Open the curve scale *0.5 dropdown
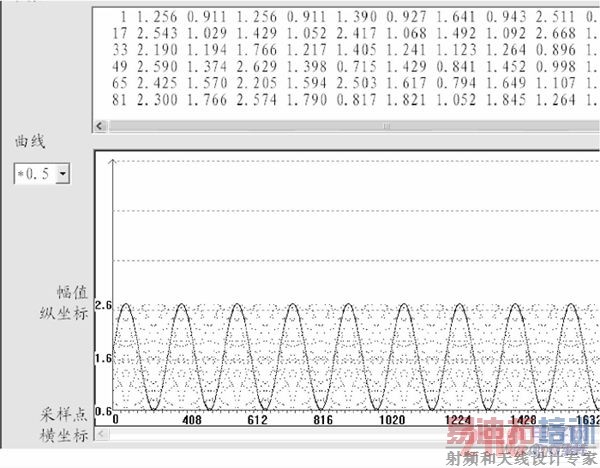 [63, 174]
